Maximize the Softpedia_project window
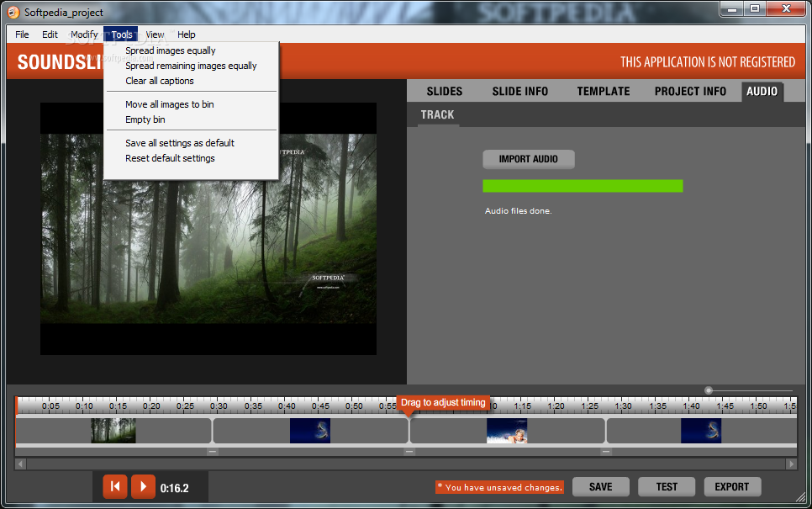Viewport: 812px width, 509px height. coord(755,9)
